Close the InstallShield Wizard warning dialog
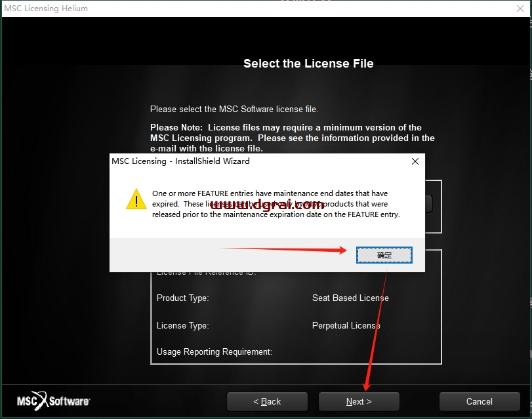The width and height of the screenshot is (532, 419). (415, 161)
